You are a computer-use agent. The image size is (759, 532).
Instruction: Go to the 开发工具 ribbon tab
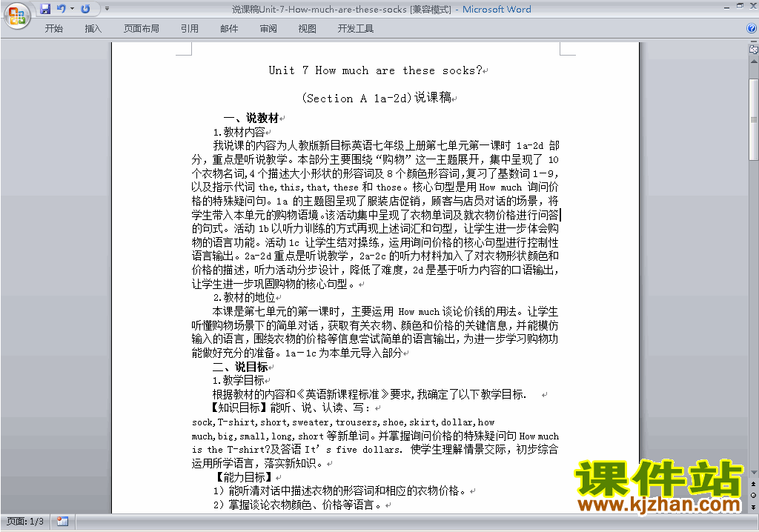(x=355, y=29)
